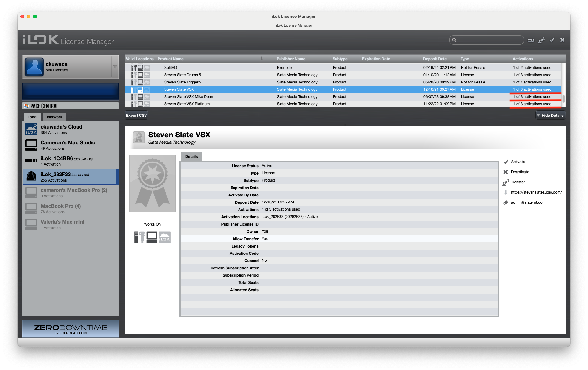Viewport: 588px width, 370px height.
Task: Click the download arrow icon beside stevenslateaudio link
Action: [x=506, y=192]
